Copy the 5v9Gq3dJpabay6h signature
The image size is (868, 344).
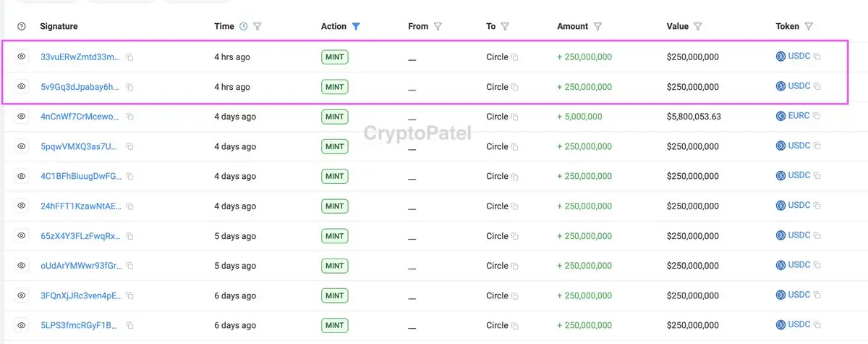(x=130, y=87)
